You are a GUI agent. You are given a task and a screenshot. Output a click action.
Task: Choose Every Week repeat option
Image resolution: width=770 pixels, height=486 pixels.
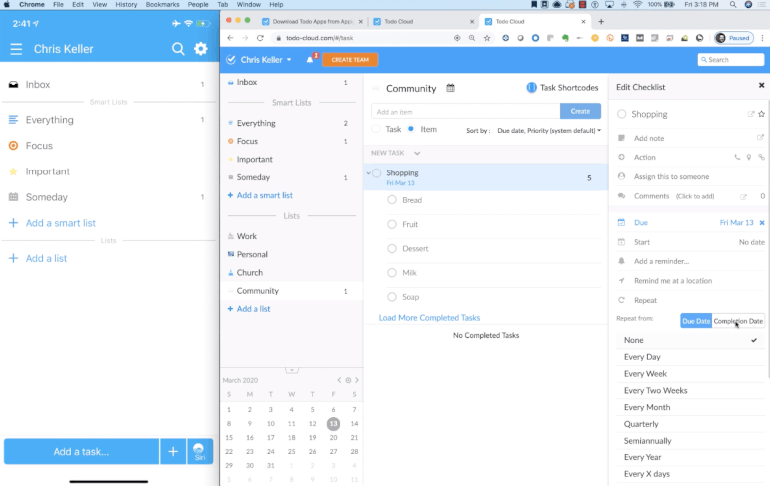coord(690,374)
